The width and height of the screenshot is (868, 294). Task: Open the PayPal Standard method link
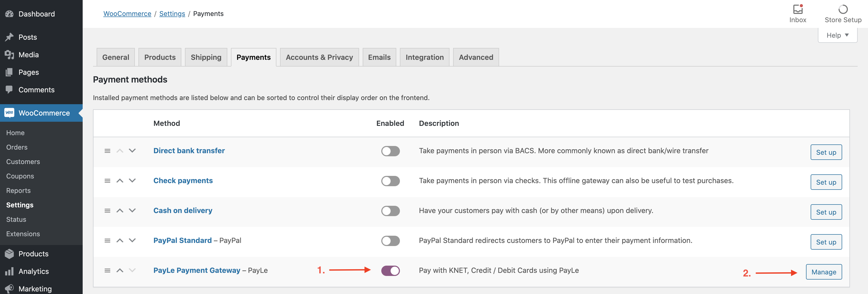coord(182,241)
